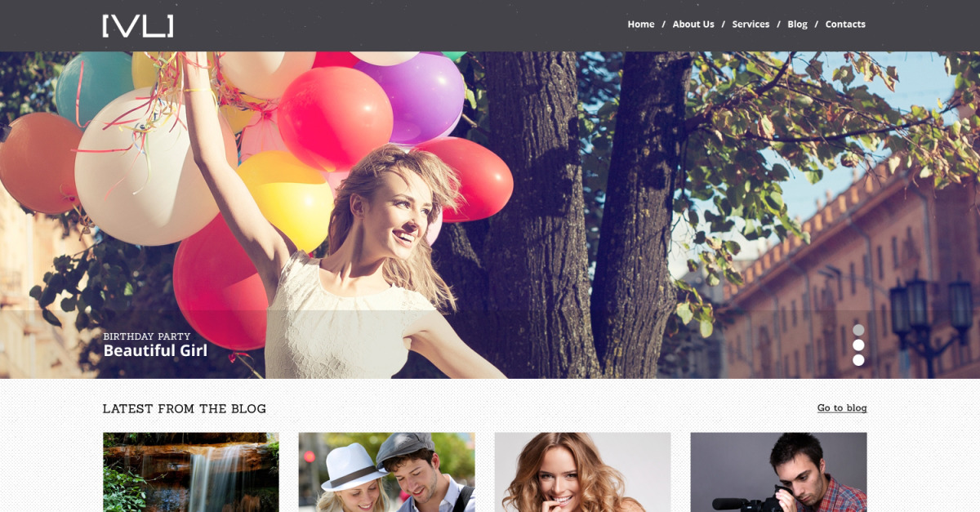Select the second slider pagination dot
980x512 pixels.
point(858,345)
